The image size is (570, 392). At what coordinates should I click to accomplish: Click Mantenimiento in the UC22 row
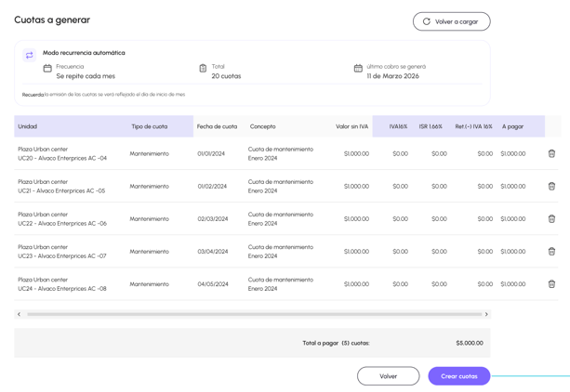(150, 218)
